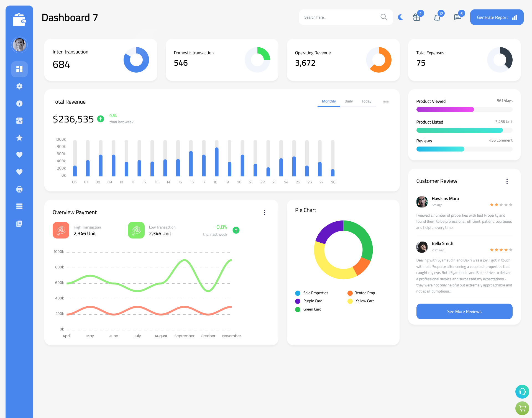Drag the Product Viewed progress bar
Viewport: 532px width, 418px height.
click(464, 109)
